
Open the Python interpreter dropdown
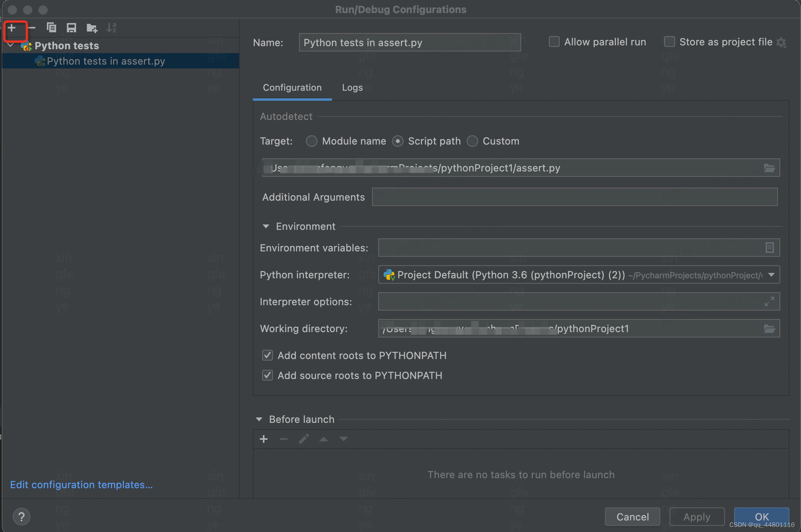pyautogui.click(x=771, y=275)
